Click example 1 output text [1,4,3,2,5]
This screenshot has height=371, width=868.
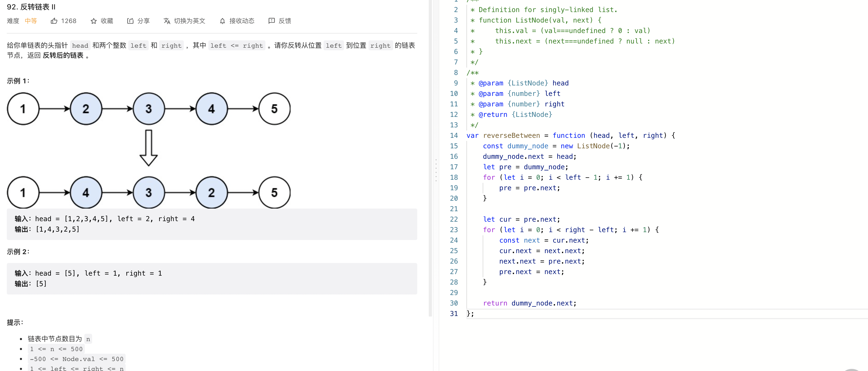[x=58, y=230]
